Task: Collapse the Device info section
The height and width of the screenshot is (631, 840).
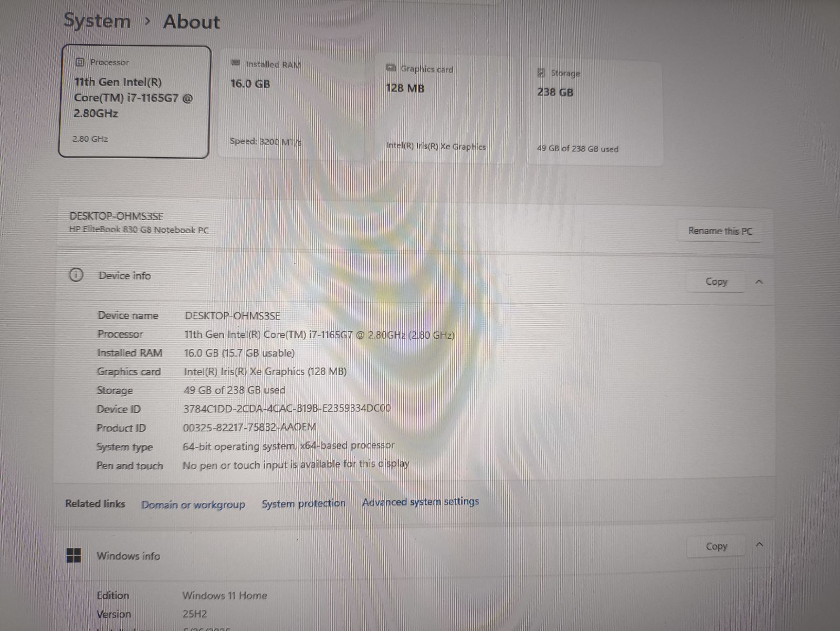Action: (759, 282)
